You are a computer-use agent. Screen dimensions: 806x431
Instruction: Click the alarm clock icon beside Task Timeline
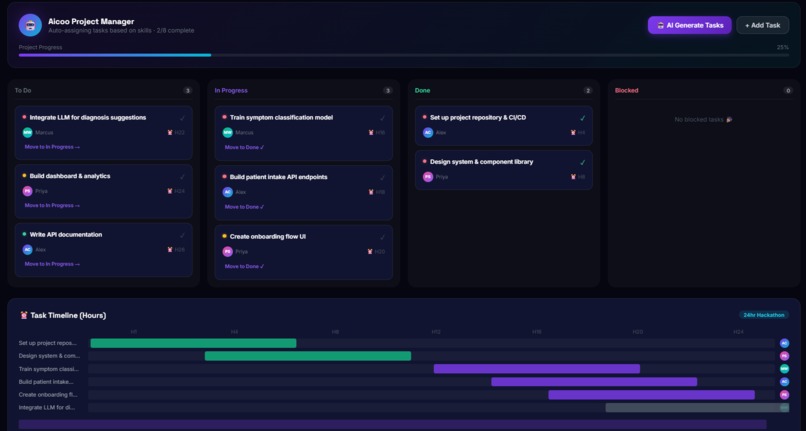24,315
